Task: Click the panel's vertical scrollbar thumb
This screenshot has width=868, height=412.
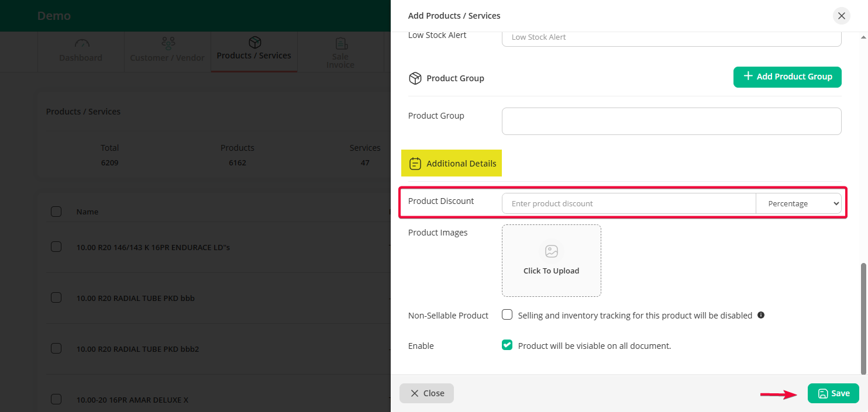Action: coord(863,317)
